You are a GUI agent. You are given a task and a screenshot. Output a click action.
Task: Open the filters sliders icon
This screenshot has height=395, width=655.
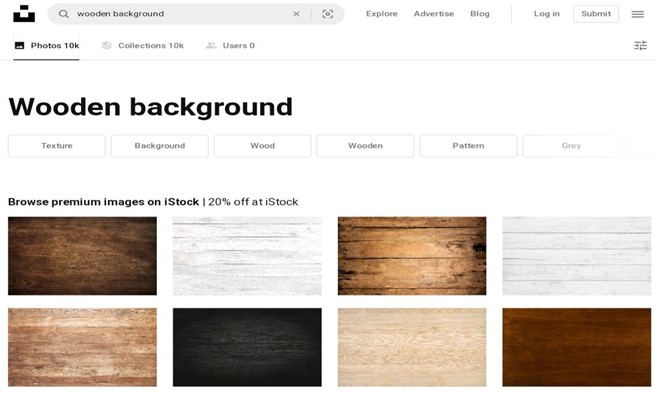click(640, 45)
